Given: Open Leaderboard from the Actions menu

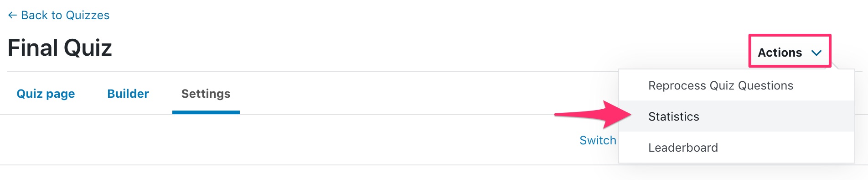Looking at the screenshot, I should [x=683, y=148].
